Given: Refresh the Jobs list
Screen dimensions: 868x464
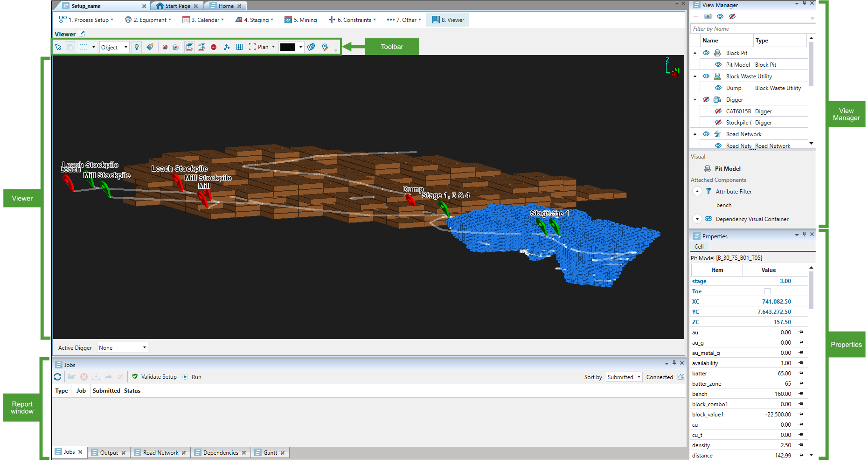Looking at the screenshot, I should pos(57,377).
